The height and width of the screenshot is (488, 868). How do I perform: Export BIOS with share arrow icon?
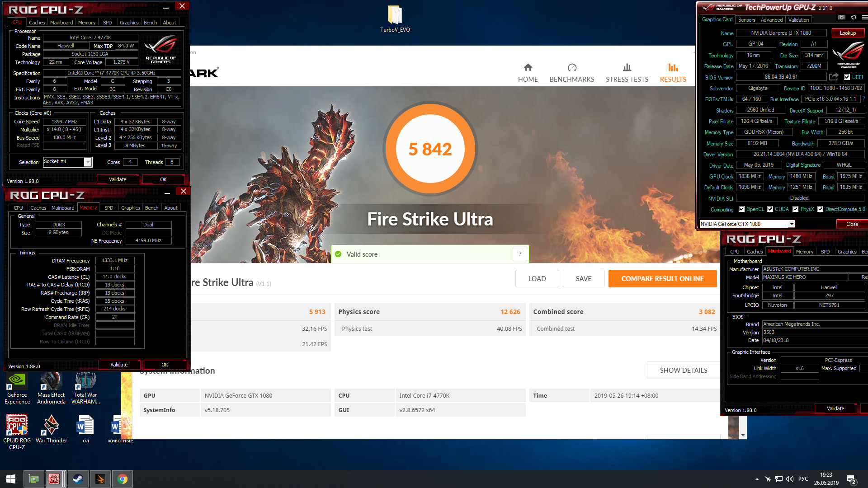click(834, 77)
